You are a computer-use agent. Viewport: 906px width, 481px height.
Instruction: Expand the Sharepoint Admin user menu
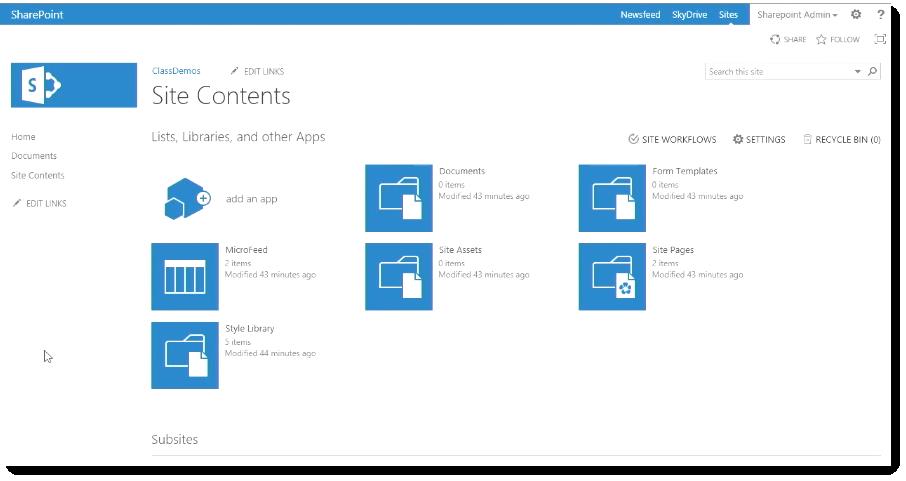pos(797,15)
